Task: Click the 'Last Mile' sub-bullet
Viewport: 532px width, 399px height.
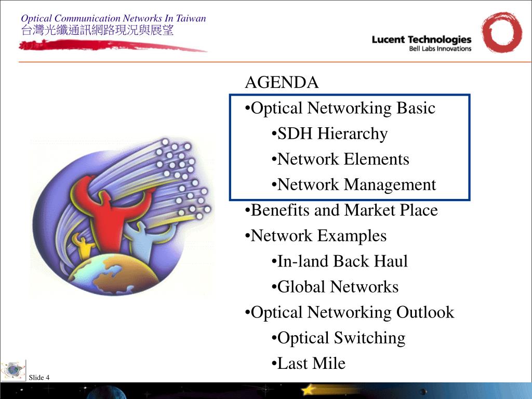Action: coord(309,363)
